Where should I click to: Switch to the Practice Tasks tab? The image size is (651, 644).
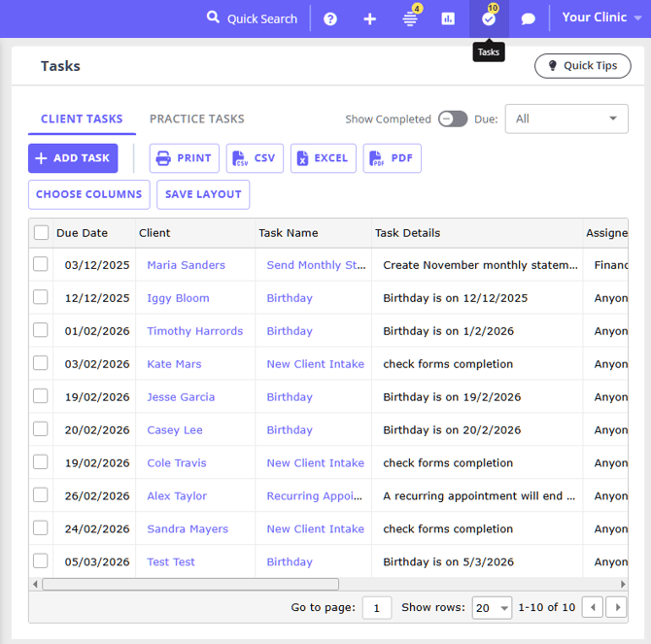click(196, 119)
